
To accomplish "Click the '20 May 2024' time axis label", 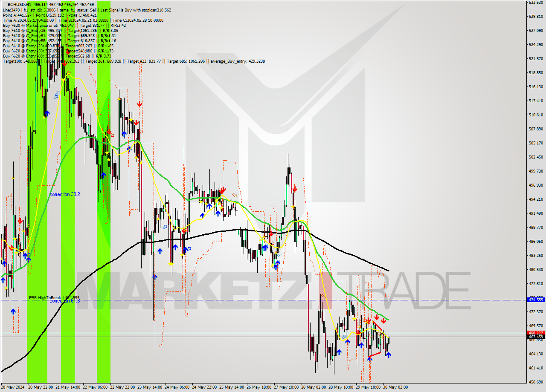I will pyautogui.click(x=13, y=387).
